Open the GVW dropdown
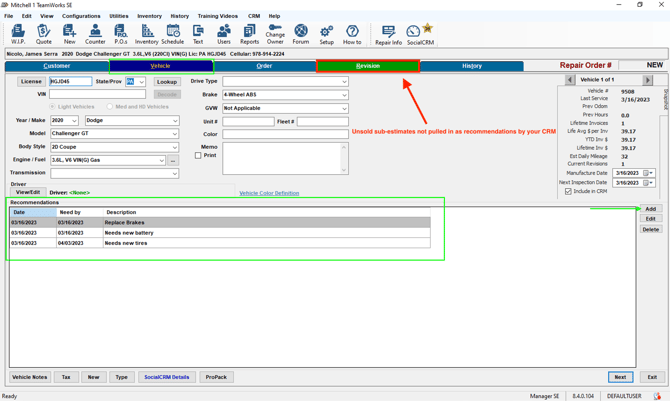Screen dimensions: 670x401 (344, 109)
